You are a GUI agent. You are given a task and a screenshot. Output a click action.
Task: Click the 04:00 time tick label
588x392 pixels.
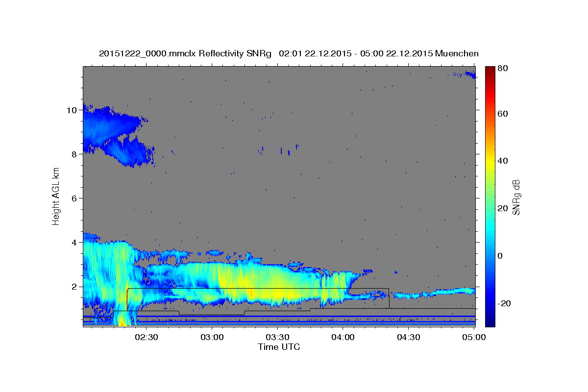click(x=343, y=337)
